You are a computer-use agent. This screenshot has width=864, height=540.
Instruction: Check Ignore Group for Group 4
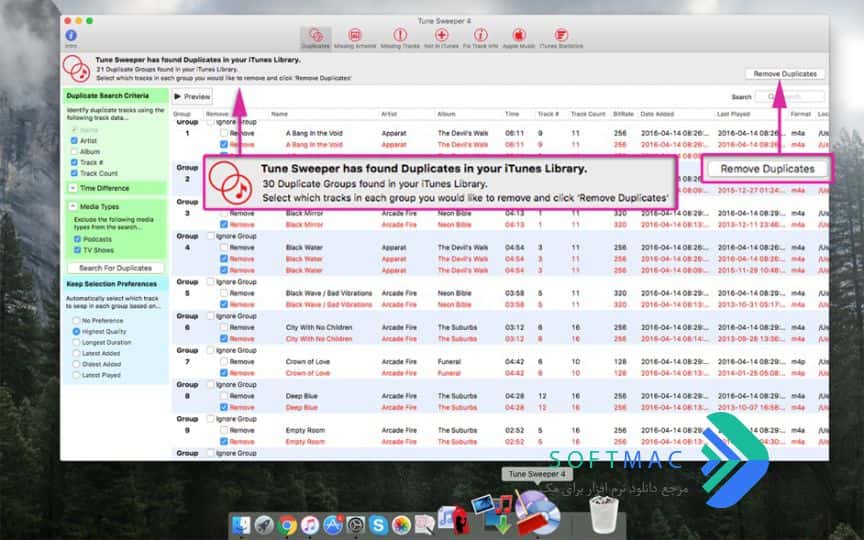point(210,236)
